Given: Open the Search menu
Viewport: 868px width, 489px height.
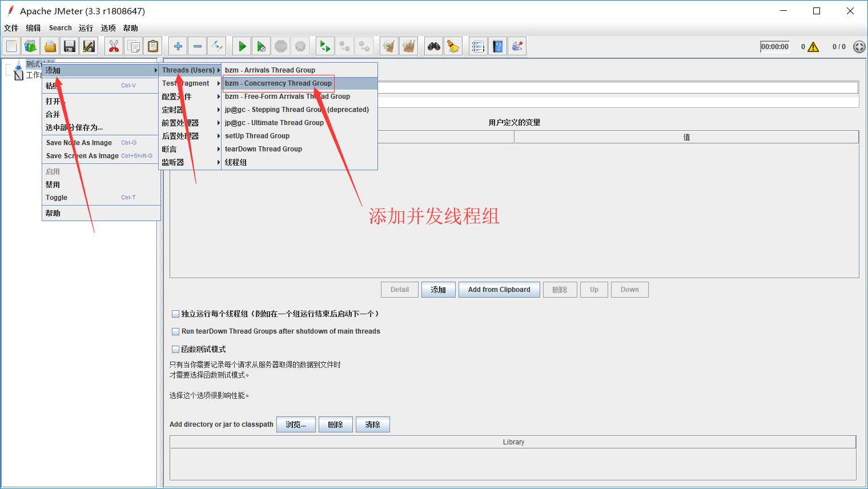Looking at the screenshot, I should point(61,28).
